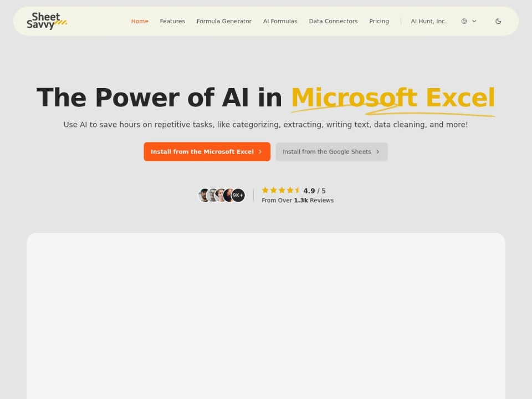
Task: Click 'From Over 1.3k Reviews' text
Action: click(298, 200)
